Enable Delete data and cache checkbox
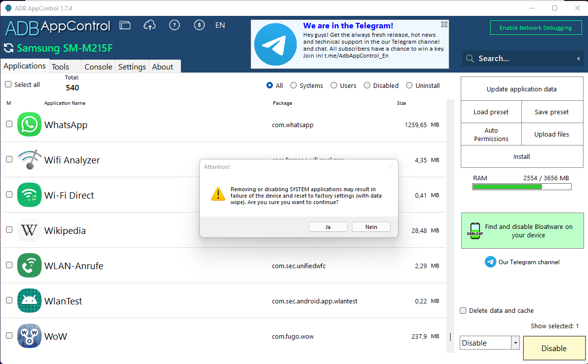 (x=463, y=310)
